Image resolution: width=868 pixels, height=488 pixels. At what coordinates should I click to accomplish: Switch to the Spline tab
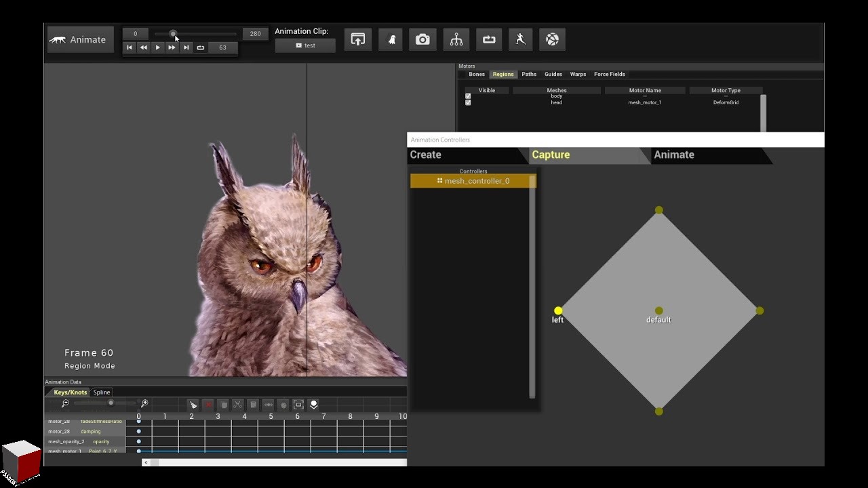[x=102, y=392]
